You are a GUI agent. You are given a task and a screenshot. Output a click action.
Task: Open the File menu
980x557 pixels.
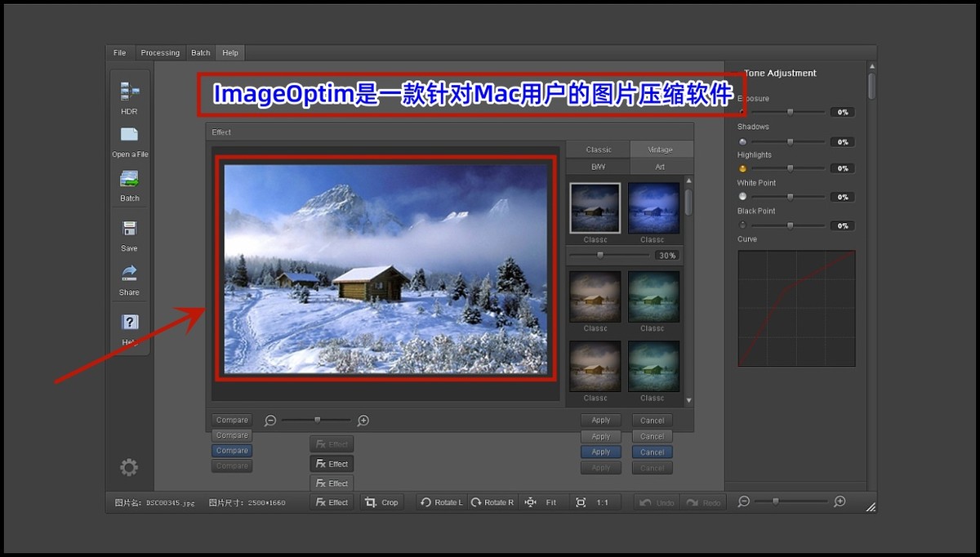(120, 53)
